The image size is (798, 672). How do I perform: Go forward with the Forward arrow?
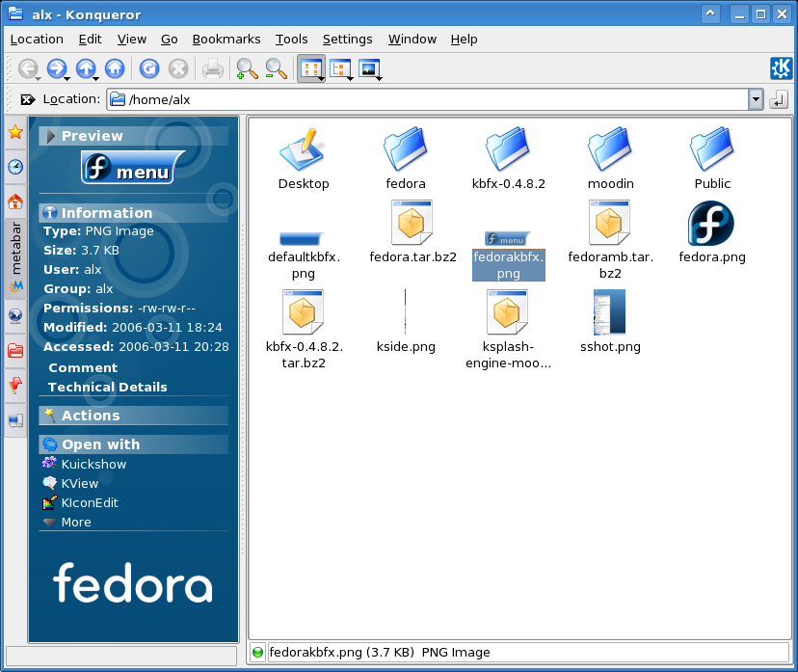[x=57, y=68]
